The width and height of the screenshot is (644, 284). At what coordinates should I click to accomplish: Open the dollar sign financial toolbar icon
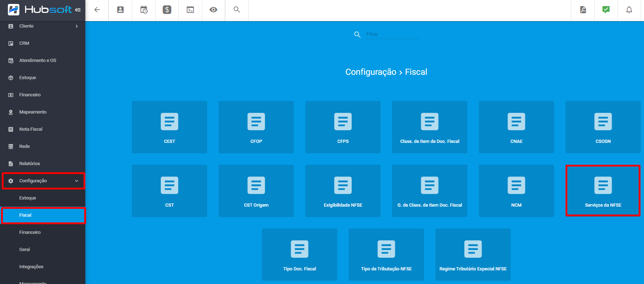pyautogui.click(x=167, y=10)
